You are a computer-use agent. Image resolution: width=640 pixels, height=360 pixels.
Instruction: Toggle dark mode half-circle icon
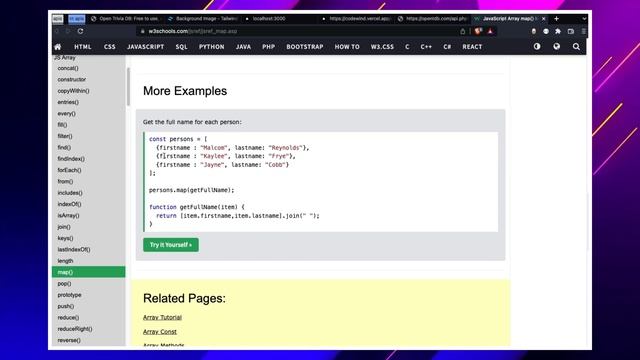point(537,47)
